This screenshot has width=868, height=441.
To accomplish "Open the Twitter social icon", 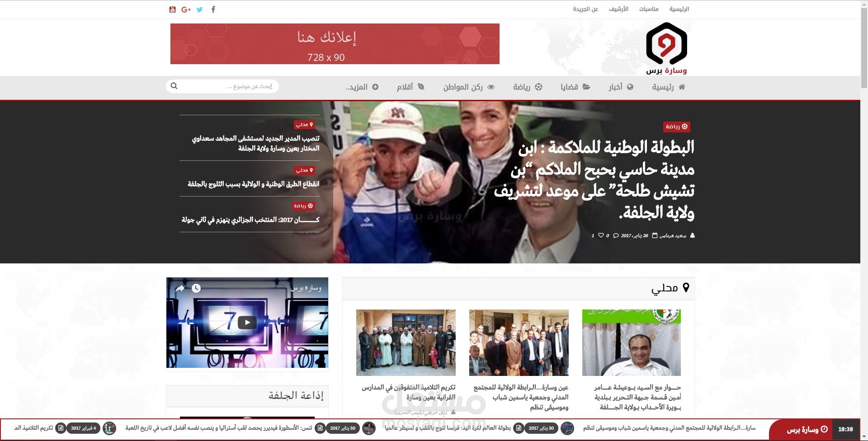I will pos(200,9).
